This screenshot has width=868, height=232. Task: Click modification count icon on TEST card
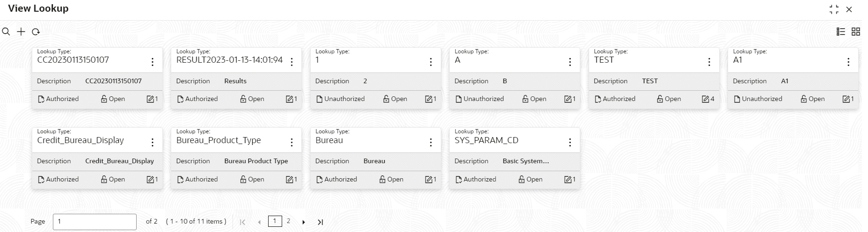705,99
